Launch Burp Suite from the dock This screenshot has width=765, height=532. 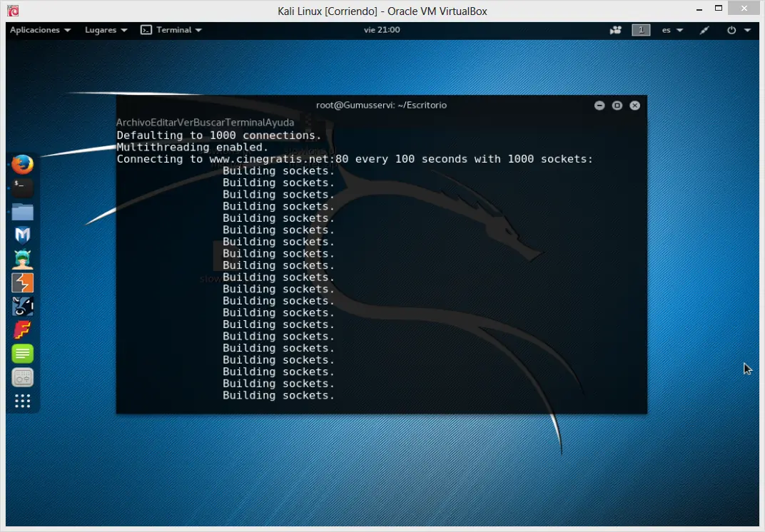point(22,283)
